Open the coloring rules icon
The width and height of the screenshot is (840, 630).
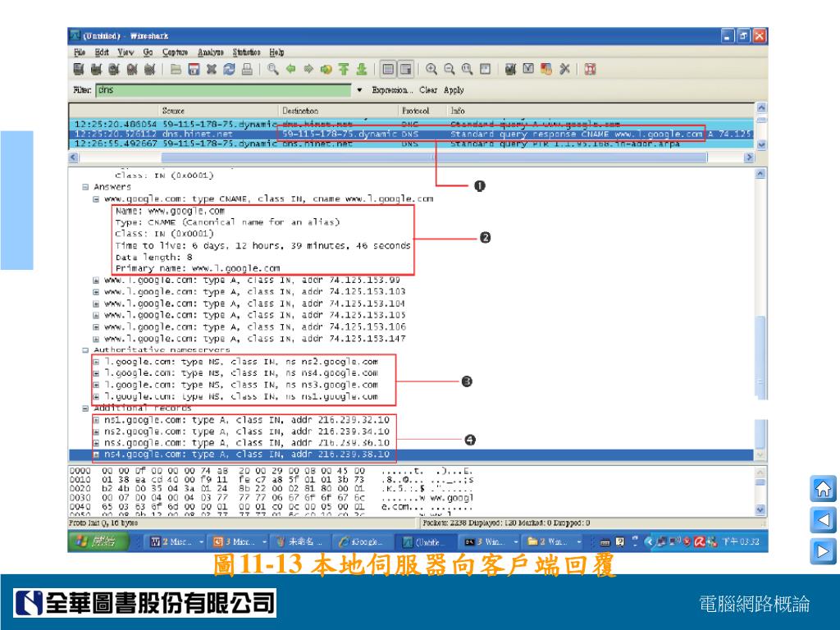546,69
